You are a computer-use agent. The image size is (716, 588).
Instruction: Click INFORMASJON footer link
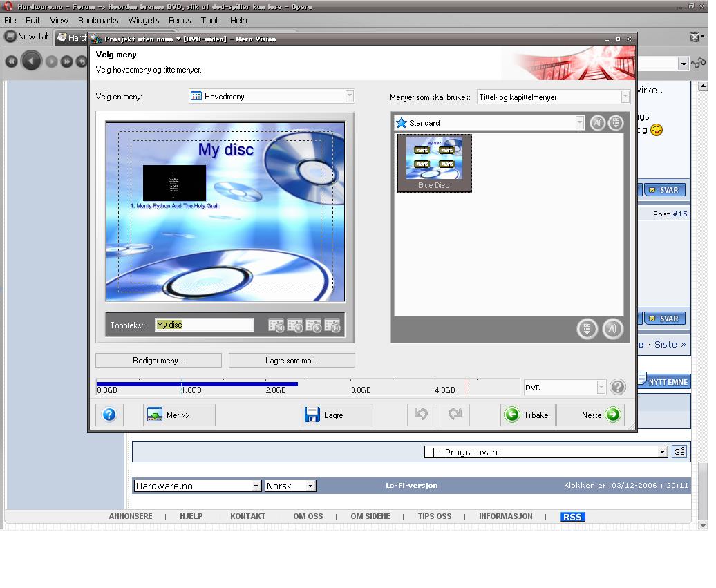[x=505, y=516]
